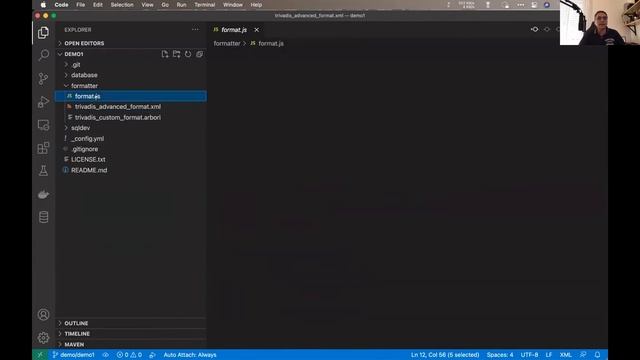Open the Terminal menu
Viewport: 640px width, 360px height.
(204, 5)
